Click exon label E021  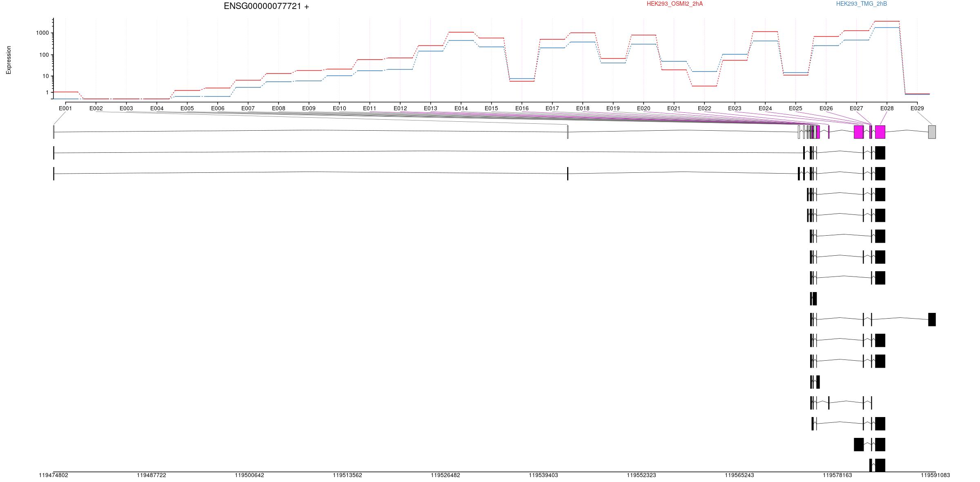coord(674,108)
